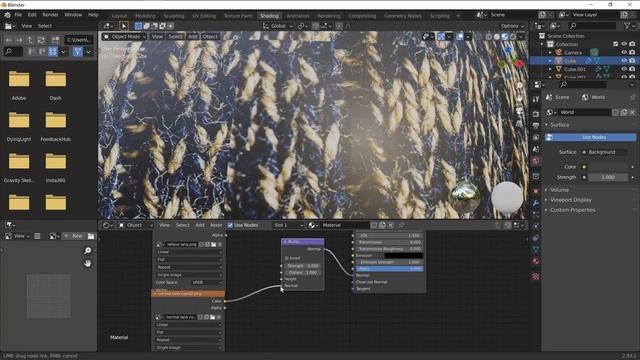The width and height of the screenshot is (640, 360).
Task: Create new directory in file browser
Action: [x=56, y=40]
